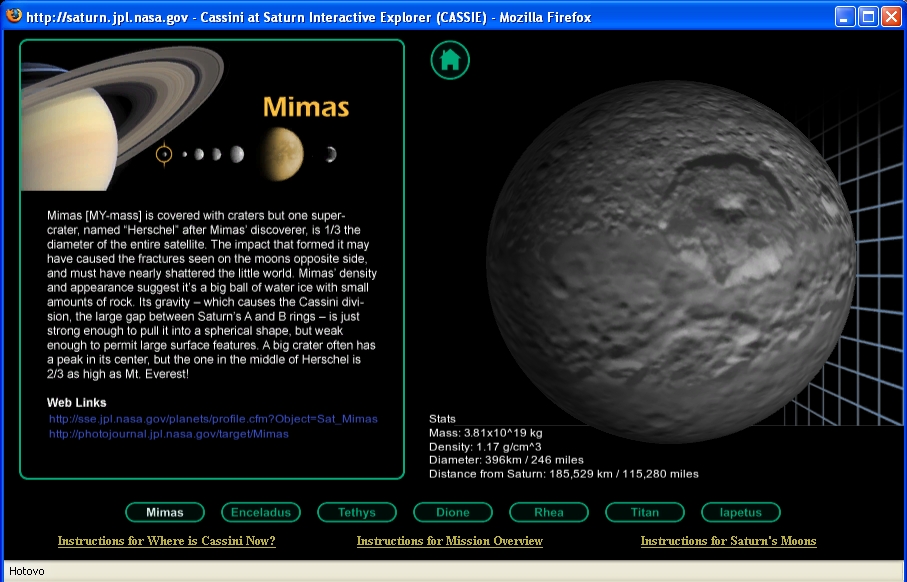Click the "Hotovo" status bar text
The image size is (907, 582).
click(x=27, y=572)
